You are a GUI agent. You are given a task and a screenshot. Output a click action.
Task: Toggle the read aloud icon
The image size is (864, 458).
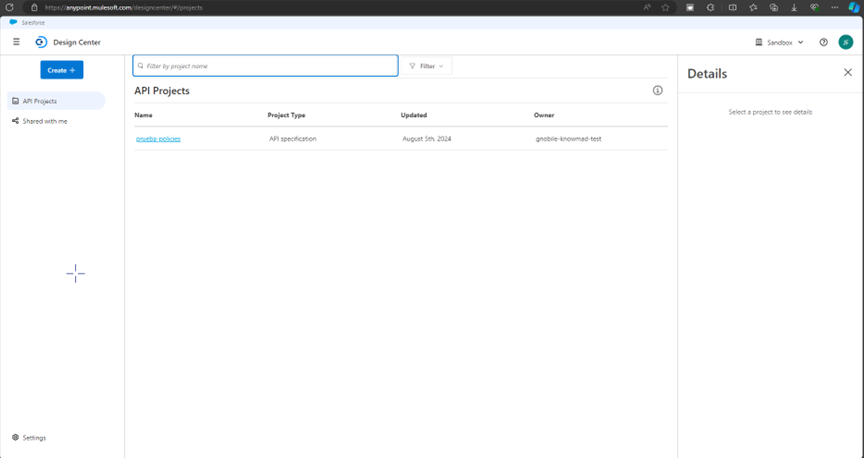[x=647, y=8]
